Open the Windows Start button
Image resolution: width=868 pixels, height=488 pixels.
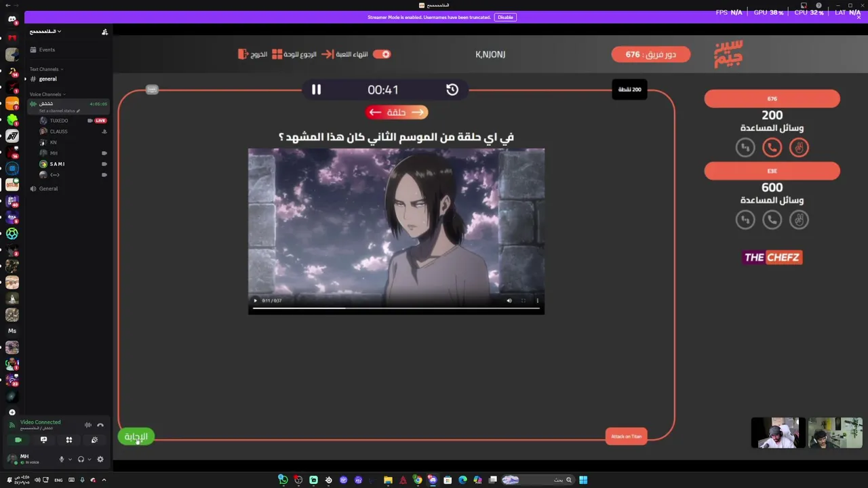pos(583,480)
